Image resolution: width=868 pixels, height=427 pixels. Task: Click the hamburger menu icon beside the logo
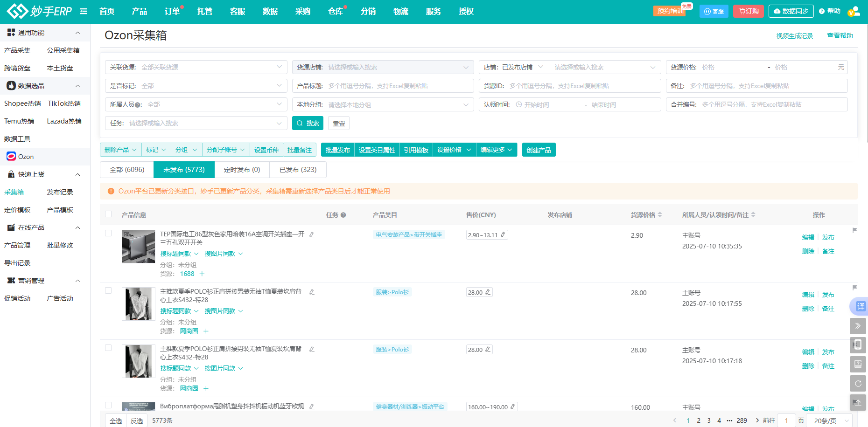tap(84, 11)
